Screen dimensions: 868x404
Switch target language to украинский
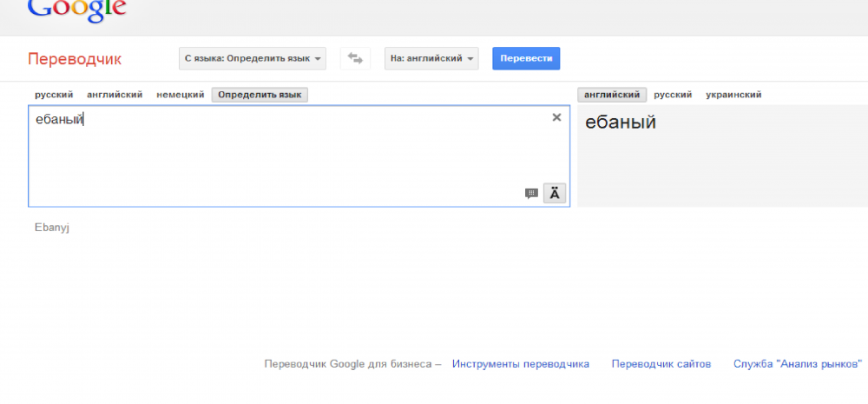point(733,95)
